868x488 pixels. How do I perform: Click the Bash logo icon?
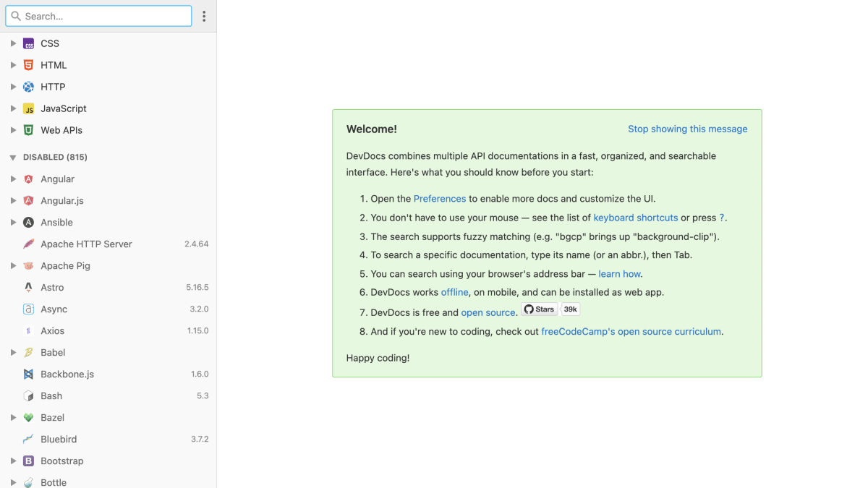pos(28,396)
